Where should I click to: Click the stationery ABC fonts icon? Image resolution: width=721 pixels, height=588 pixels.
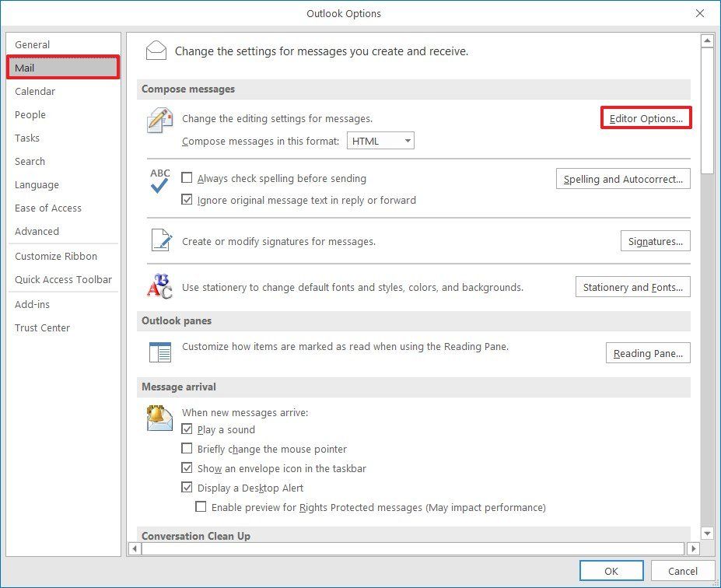coord(159,286)
